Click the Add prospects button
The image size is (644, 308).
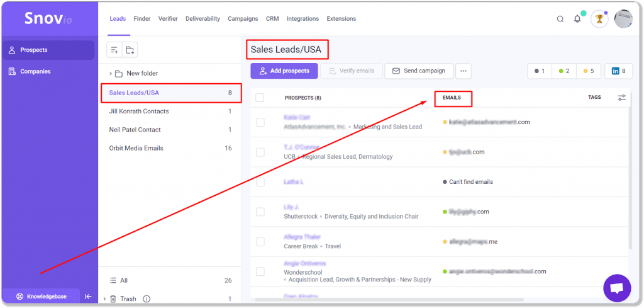pos(284,71)
